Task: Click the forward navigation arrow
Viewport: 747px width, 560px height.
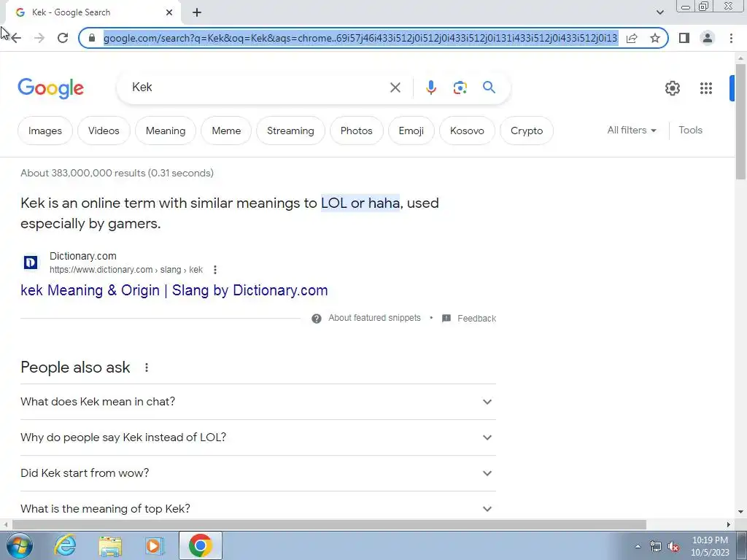Action: tap(39, 38)
